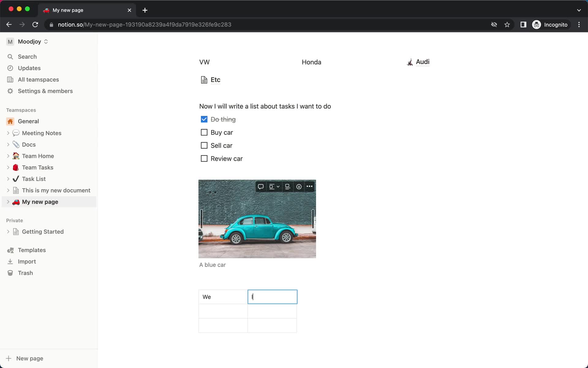Expand the Team Tasks tree item
Screen dimensions: 588x368
tap(9, 167)
